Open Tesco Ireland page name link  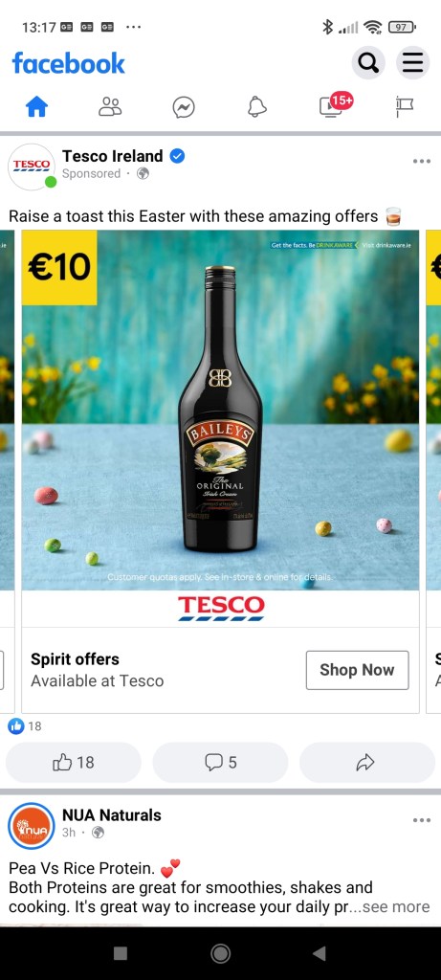113,156
